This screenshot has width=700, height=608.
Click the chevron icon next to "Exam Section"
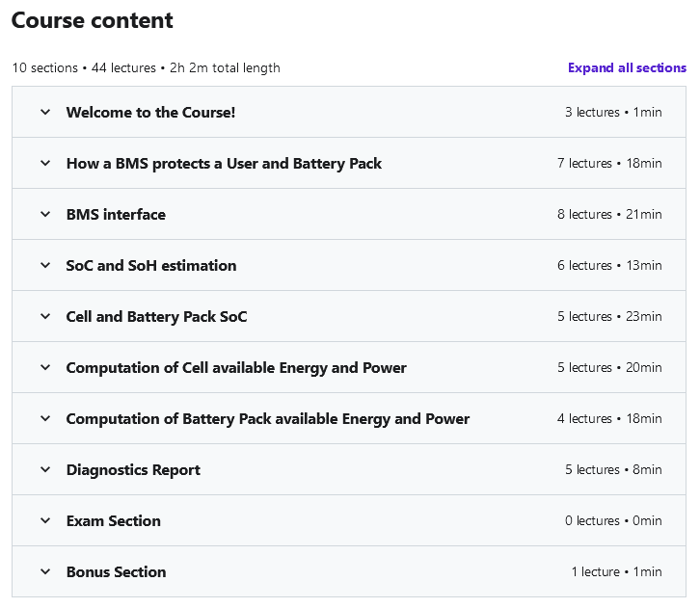tap(45, 521)
